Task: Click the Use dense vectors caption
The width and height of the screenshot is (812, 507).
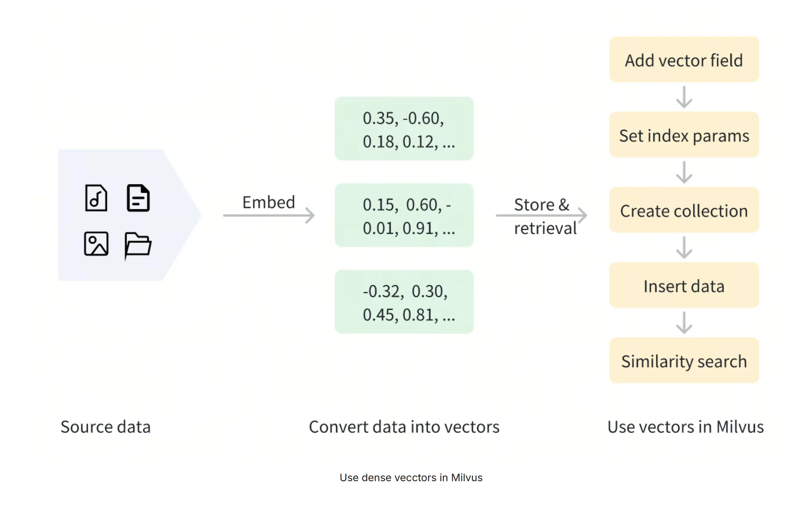Action: pyautogui.click(x=411, y=478)
